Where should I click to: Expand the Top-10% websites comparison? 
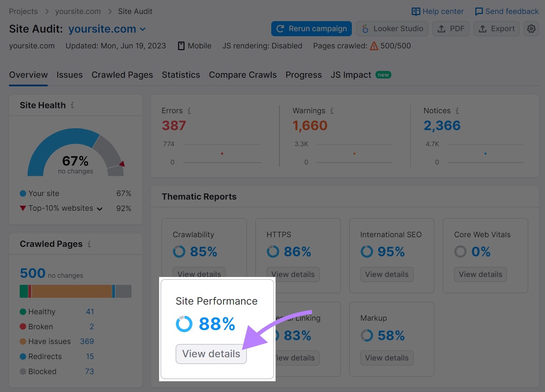coord(100,209)
